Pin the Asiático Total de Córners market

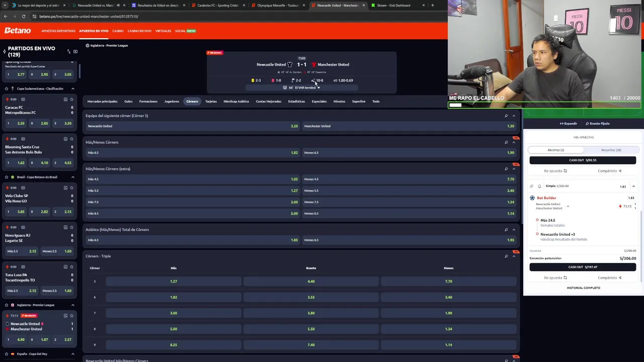506,230
